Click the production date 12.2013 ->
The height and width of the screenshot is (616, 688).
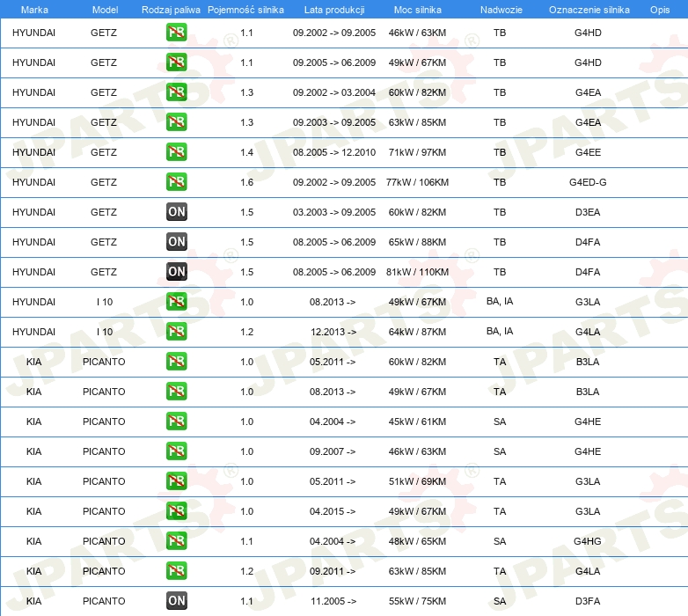(x=333, y=332)
